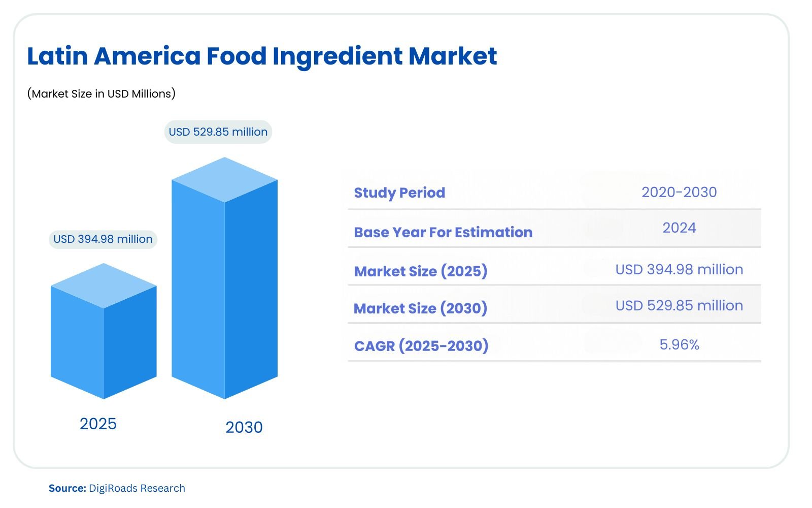Viewport: 812px width, 508px height.
Task: Click the Latin America Food Ingredient Market title
Action: point(262,56)
